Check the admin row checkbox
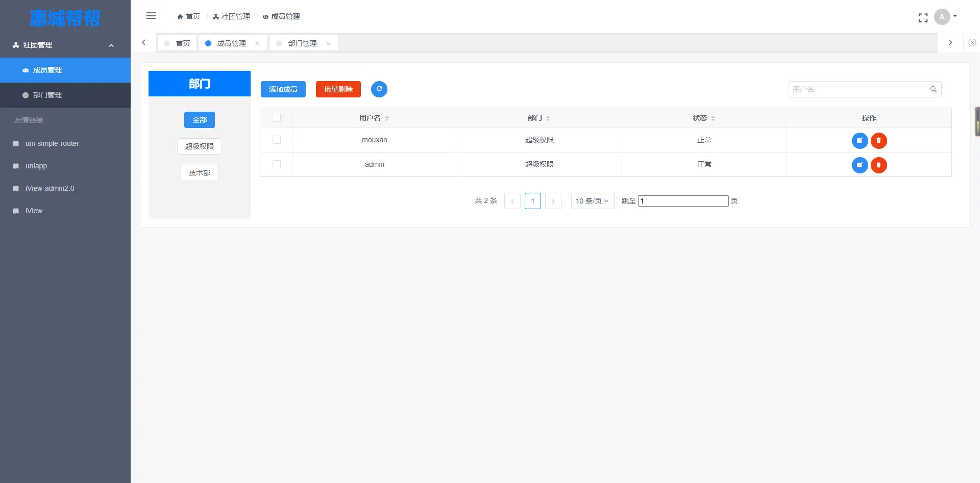 [277, 164]
